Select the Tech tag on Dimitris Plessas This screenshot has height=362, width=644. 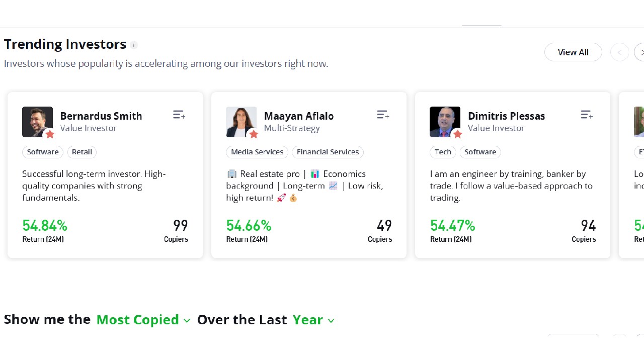443,152
